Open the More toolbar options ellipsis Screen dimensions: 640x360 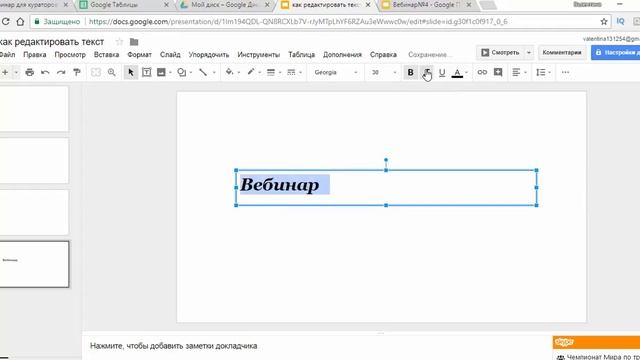[565, 72]
